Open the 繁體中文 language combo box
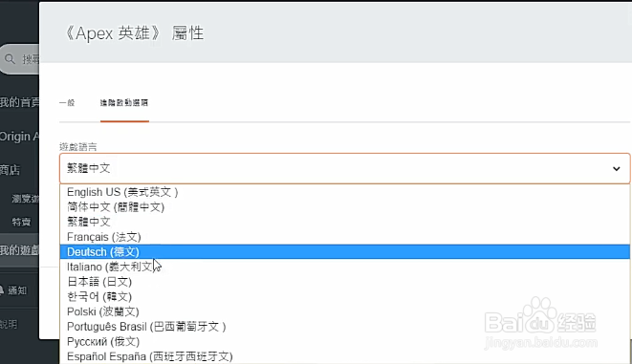This screenshot has height=364, width=632. point(344,168)
